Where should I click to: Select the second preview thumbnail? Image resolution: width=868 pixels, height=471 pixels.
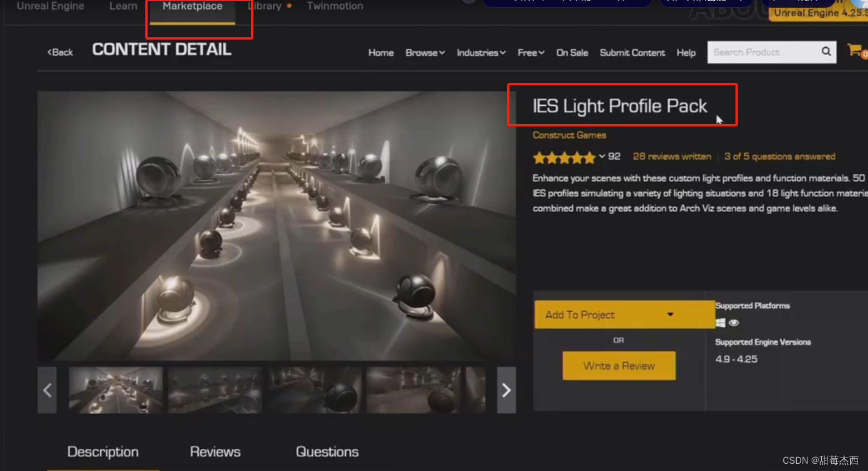215,390
